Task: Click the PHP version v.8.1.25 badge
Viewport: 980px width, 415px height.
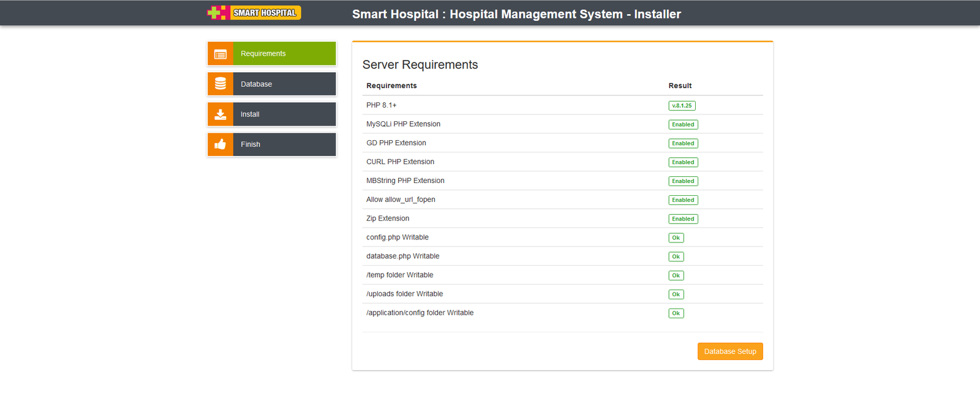Action: point(682,106)
